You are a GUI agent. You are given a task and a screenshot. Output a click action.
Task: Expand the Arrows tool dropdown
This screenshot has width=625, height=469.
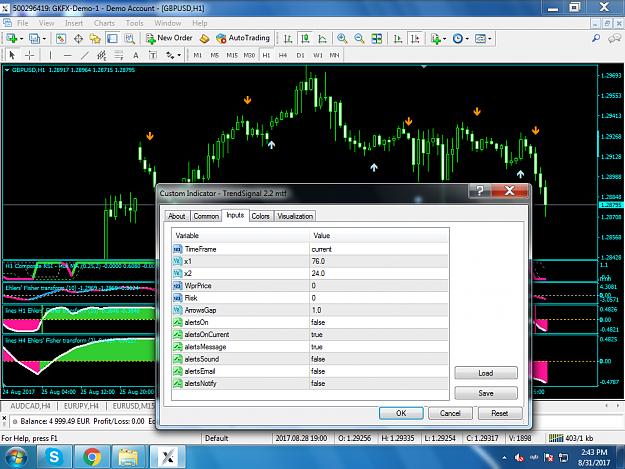coord(179,55)
